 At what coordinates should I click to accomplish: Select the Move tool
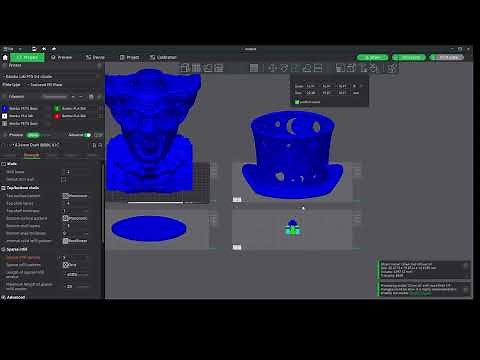point(272,68)
